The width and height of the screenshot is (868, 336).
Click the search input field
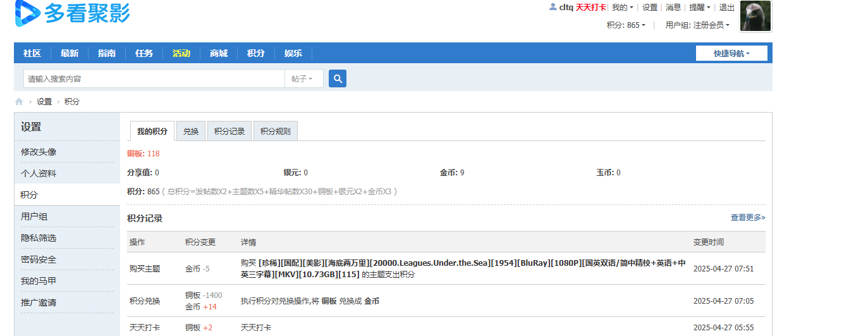coord(154,79)
